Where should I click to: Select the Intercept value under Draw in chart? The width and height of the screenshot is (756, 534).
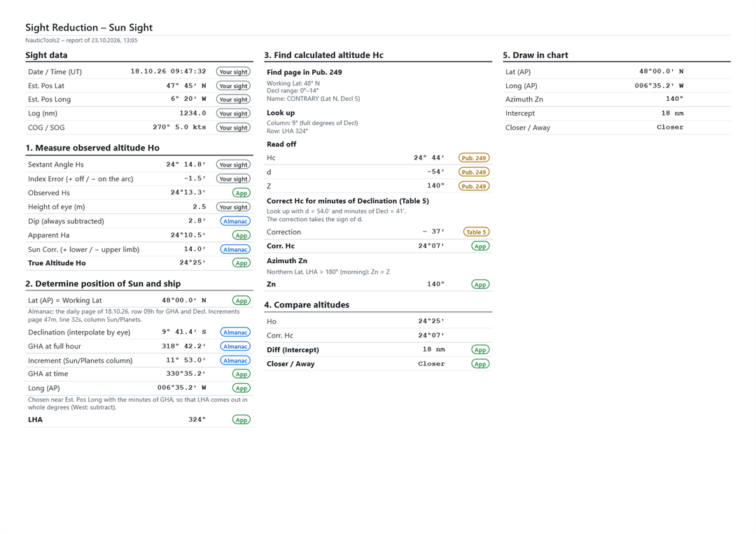[673, 113]
